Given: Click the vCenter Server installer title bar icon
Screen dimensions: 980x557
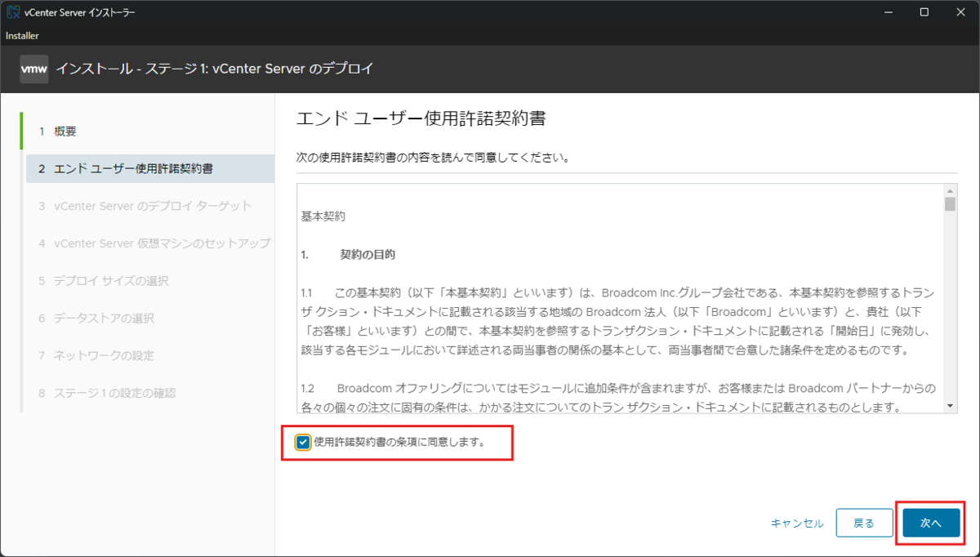Looking at the screenshot, I should pos(12,12).
